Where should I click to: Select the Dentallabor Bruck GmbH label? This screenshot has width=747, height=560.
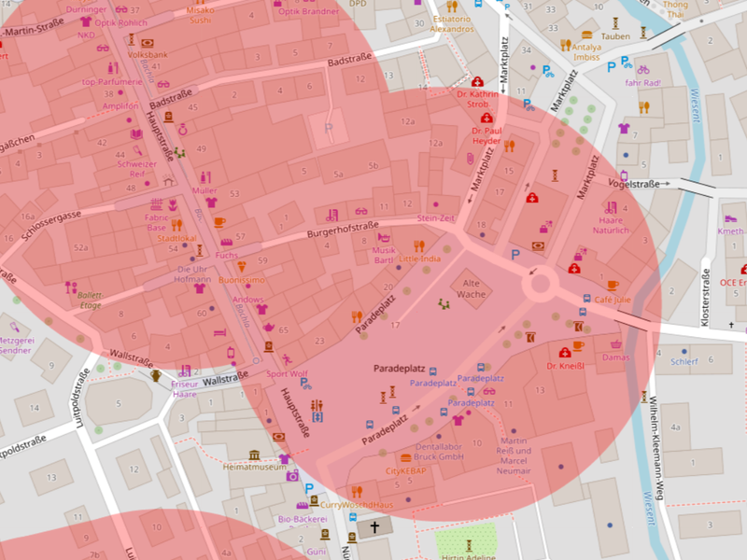pyautogui.click(x=439, y=452)
